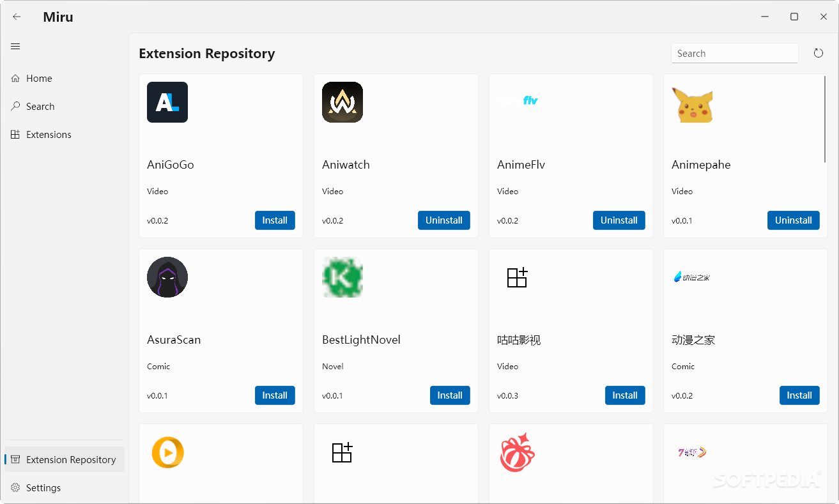Install the BestLightNovel extension
The image size is (839, 504).
pyautogui.click(x=450, y=395)
